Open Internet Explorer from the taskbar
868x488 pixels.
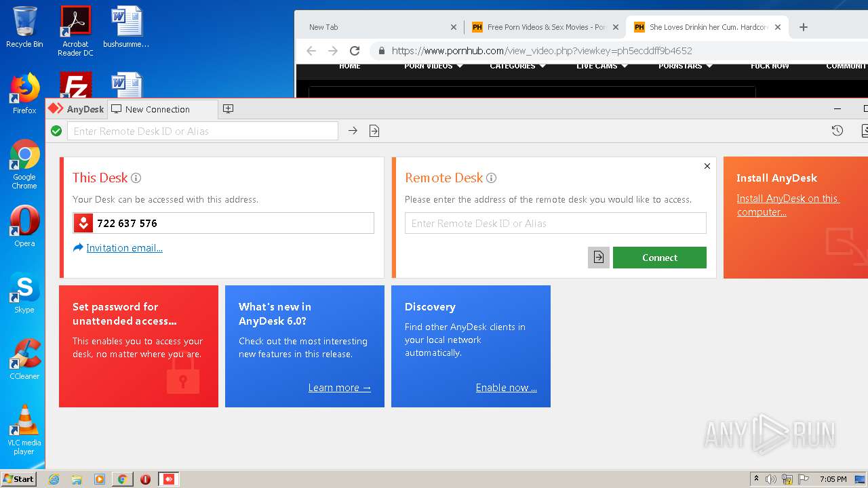pyautogui.click(x=54, y=479)
